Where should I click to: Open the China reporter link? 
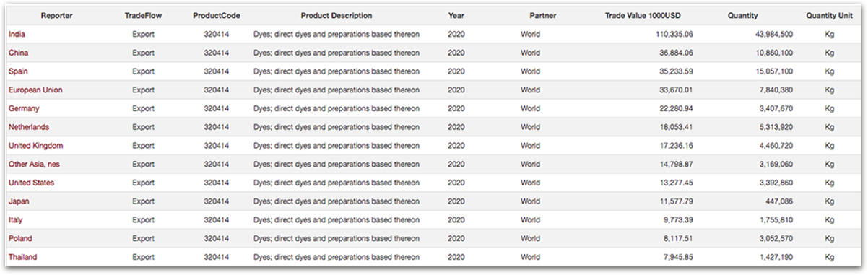pyautogui.click(x=19, y=53)
